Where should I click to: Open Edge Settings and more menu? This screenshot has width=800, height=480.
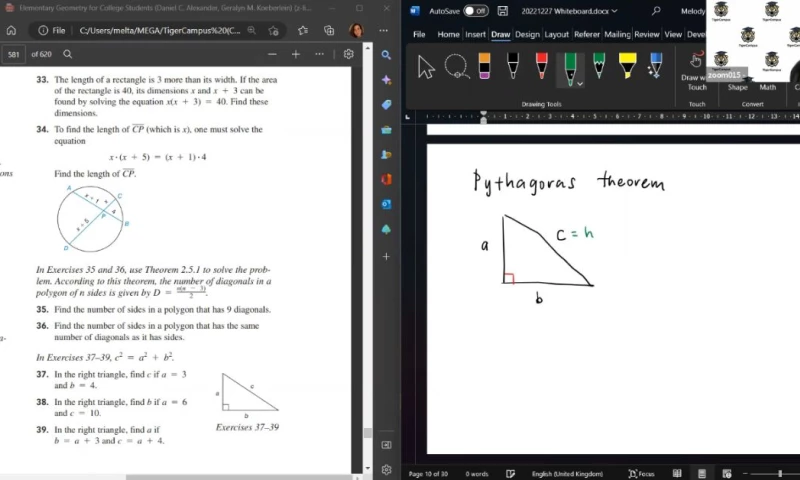(x=383, y=31)
